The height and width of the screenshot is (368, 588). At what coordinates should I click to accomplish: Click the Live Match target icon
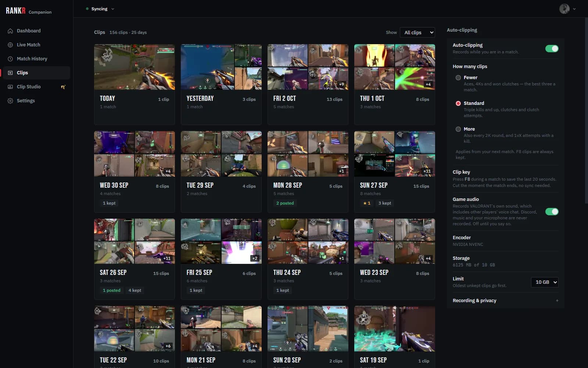(10, 45)
